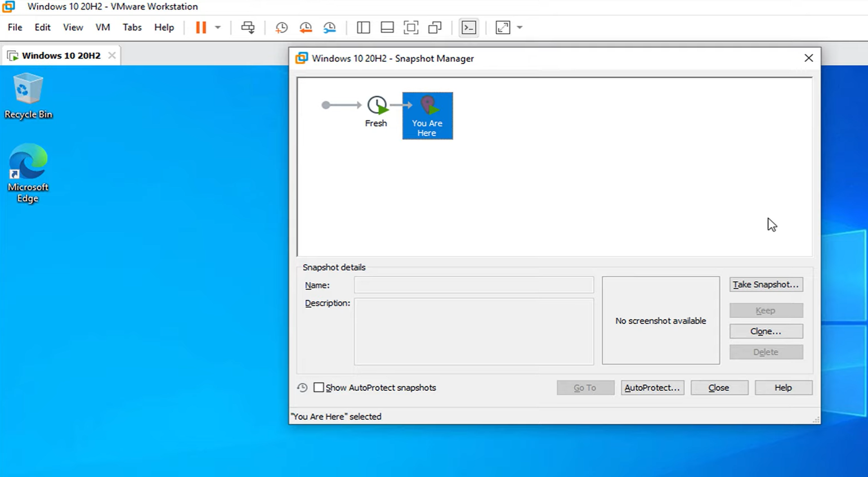868x477 pixels.
Task: Click the Close button in Snapshot Manager
Action: 719,388
